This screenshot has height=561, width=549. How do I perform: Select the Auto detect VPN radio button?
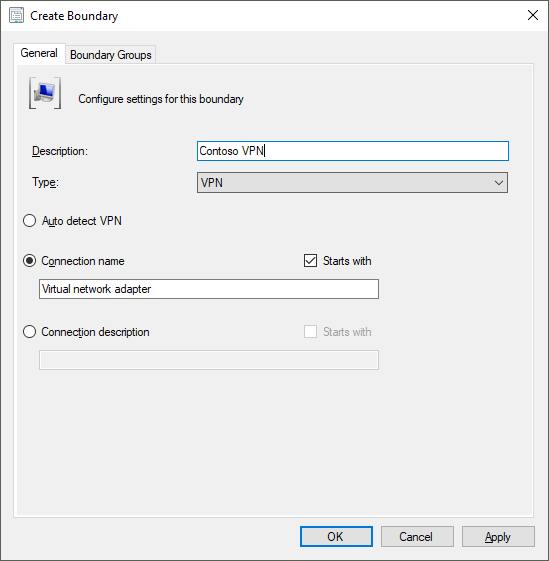pyautogui.click(x=29, y=221)
